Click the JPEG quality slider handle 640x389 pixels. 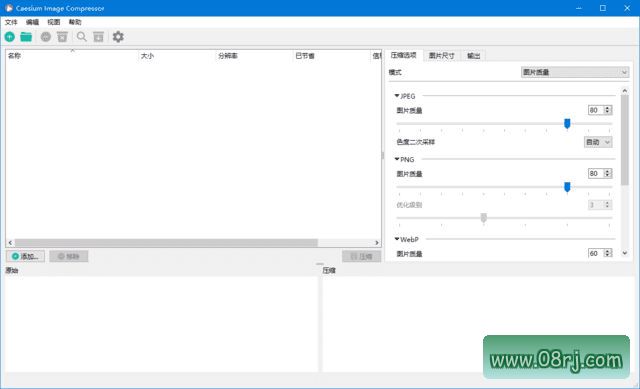click(567, 123)
